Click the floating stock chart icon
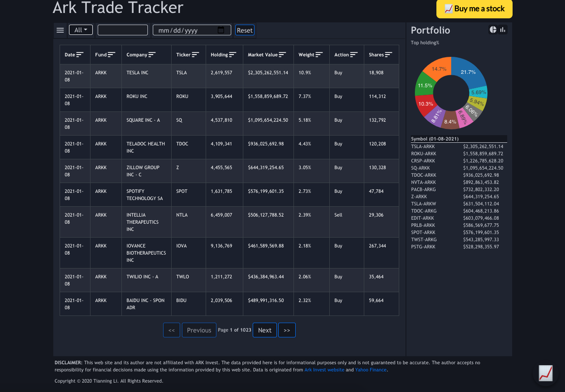Image resolution: width=565 pixels, height=392 pixels. 545,373
